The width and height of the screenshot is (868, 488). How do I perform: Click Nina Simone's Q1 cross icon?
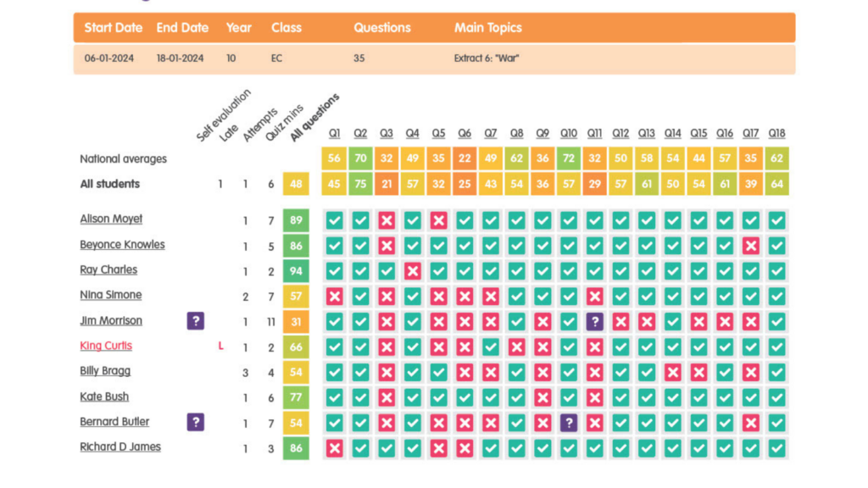pos(334,296)
